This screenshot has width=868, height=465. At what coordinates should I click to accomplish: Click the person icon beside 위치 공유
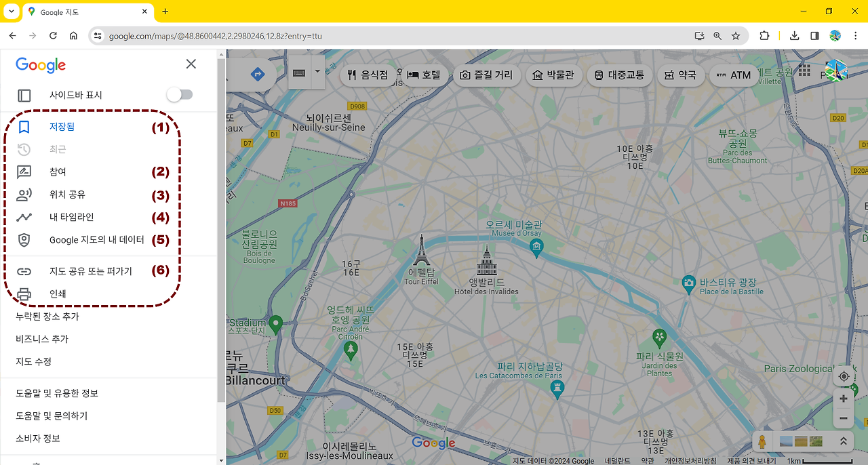[x=24, y=195]
